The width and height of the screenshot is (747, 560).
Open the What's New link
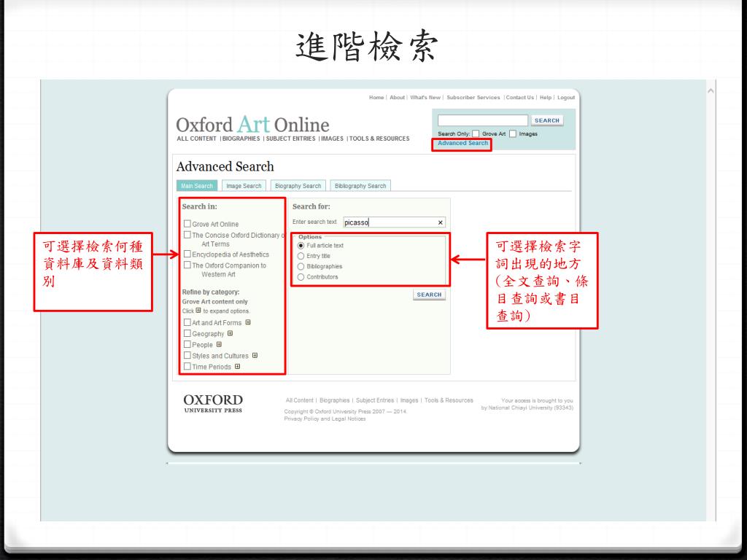pyautogui.click(x=425, y=97)
